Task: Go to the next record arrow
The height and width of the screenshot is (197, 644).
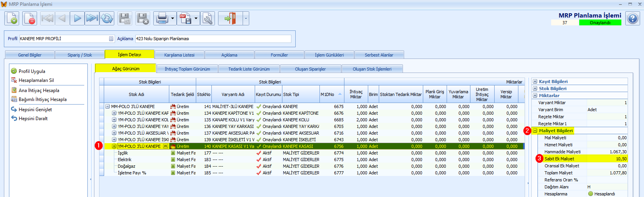Action: pos(77,18)
